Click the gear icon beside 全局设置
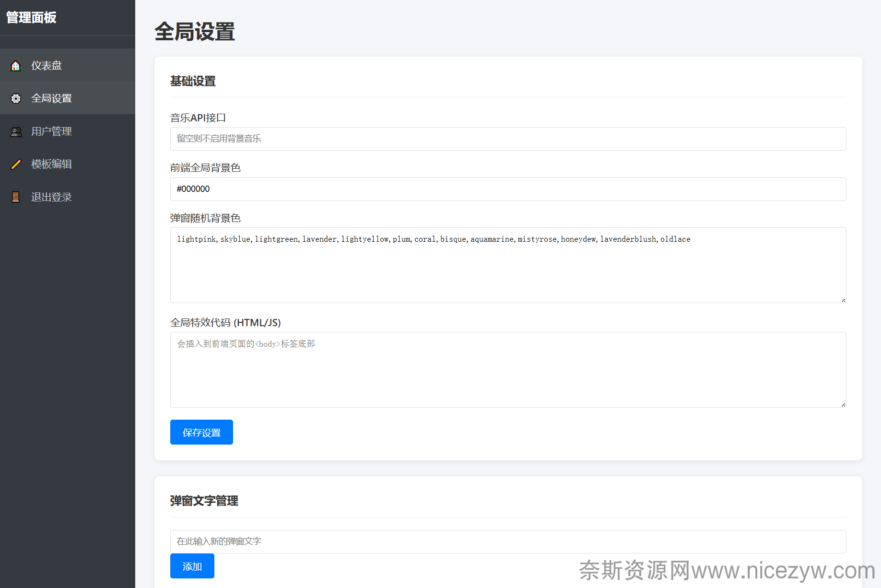The height and width of the screenshot is (588, 881). pos(16,98)
